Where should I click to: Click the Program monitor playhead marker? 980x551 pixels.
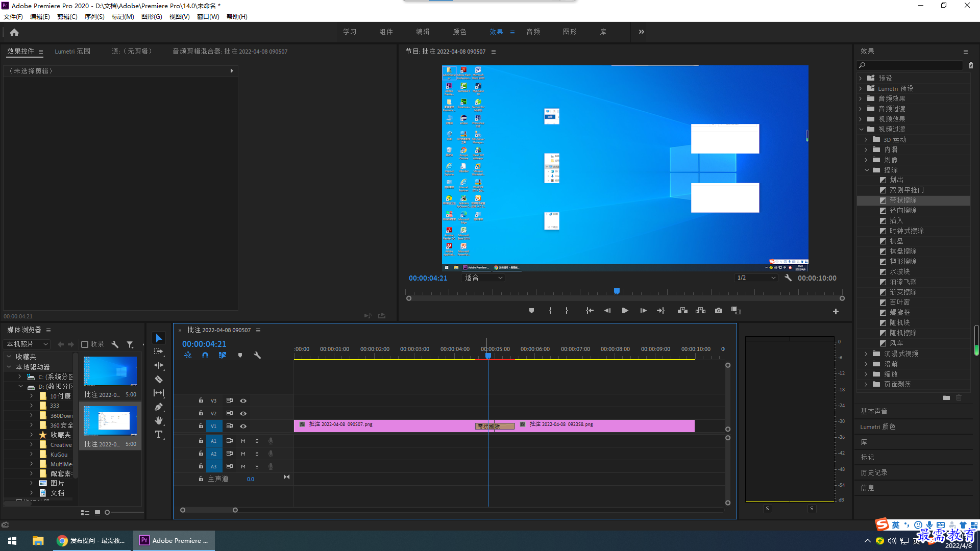[x=617, y=291]
